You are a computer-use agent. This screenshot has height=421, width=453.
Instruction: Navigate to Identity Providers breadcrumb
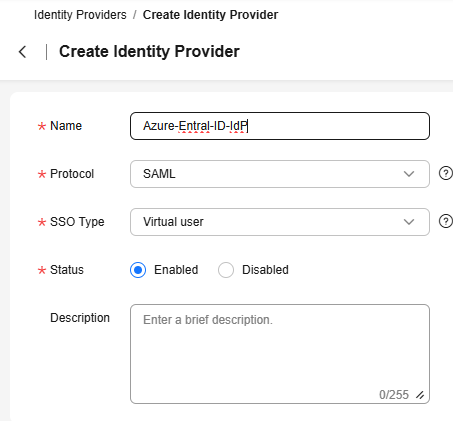[80, 15]
